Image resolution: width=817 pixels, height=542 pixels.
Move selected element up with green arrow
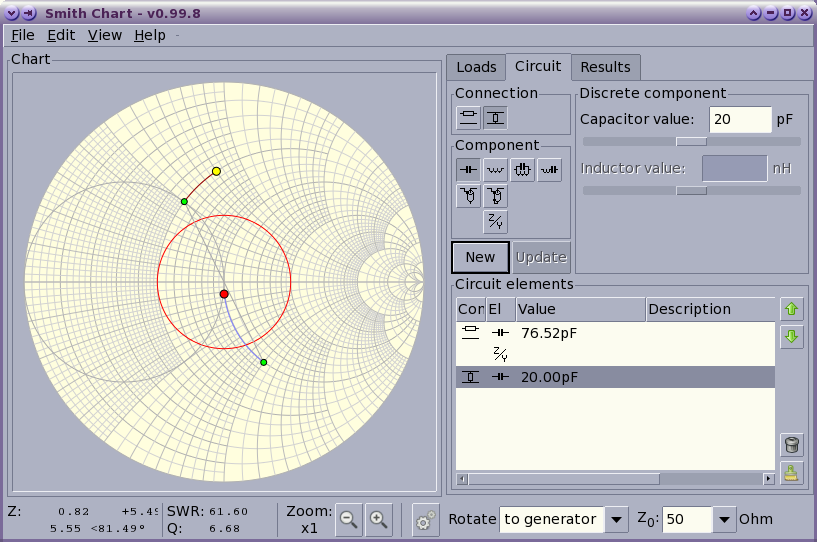(791, 309)
